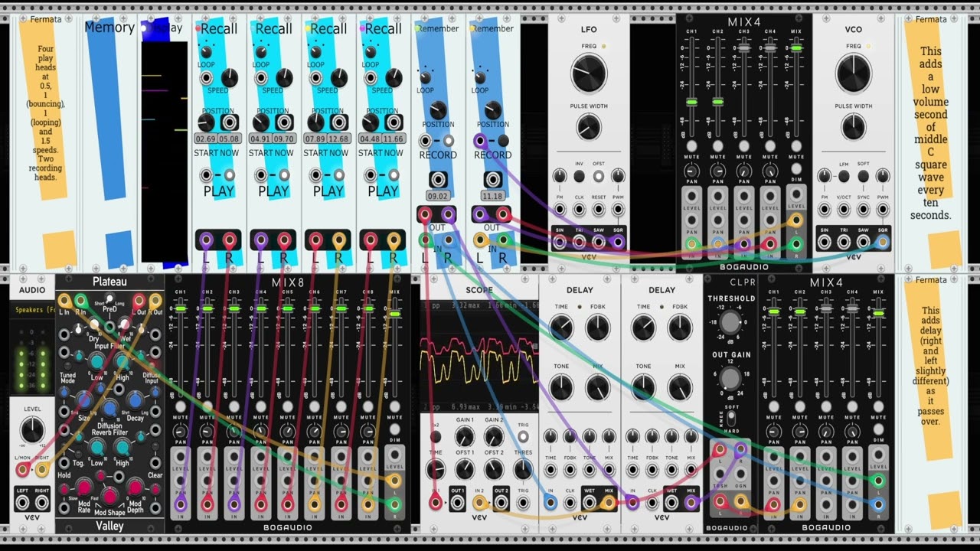Click the Fermata note about four play heads

click(45, 112)
